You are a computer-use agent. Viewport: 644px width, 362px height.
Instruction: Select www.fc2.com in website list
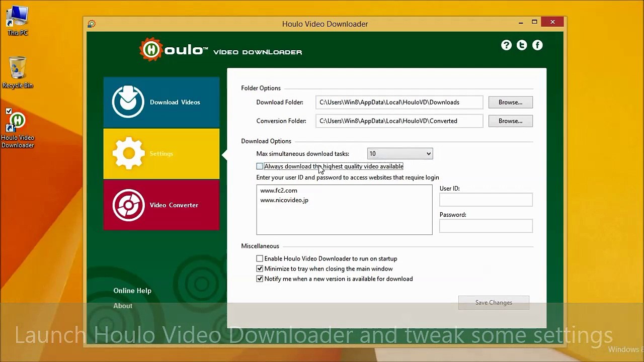click(279, 191)
